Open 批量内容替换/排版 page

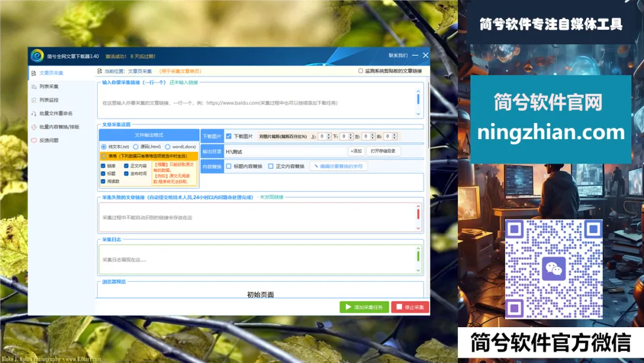point(59,127)
